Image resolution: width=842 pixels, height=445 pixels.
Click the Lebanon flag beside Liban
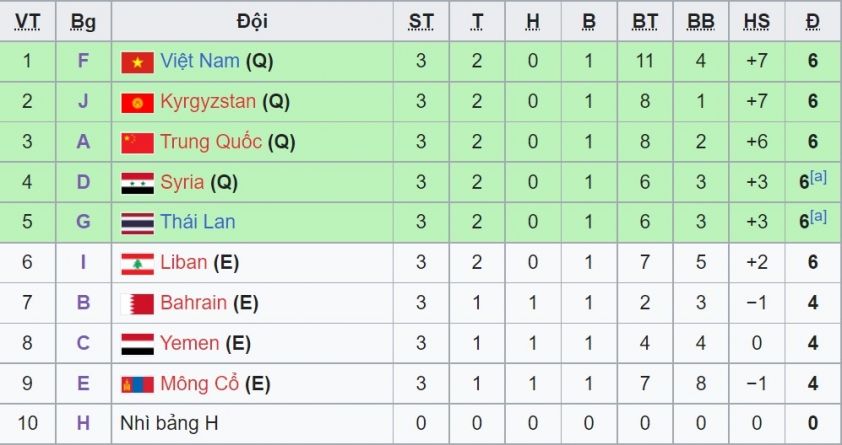coord(137,264)
